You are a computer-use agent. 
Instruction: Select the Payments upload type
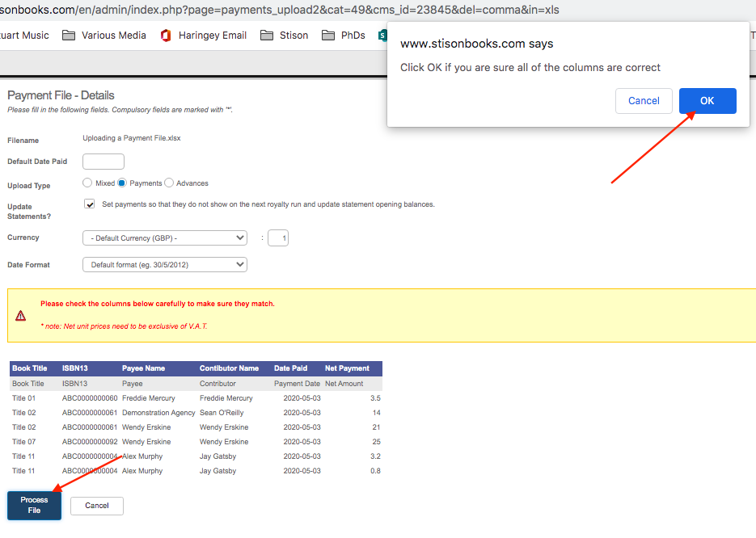(122, 183)
